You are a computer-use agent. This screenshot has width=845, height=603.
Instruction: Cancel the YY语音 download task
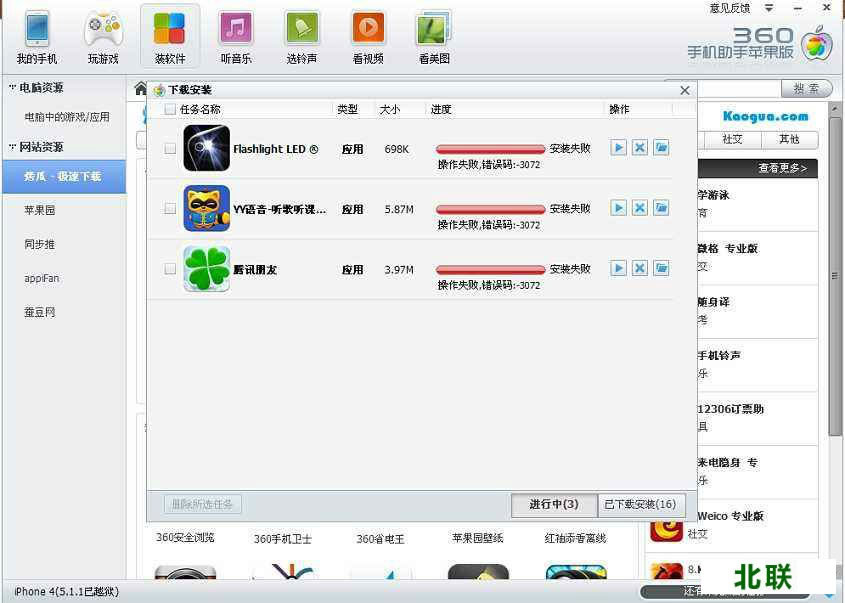coord(640,208)
